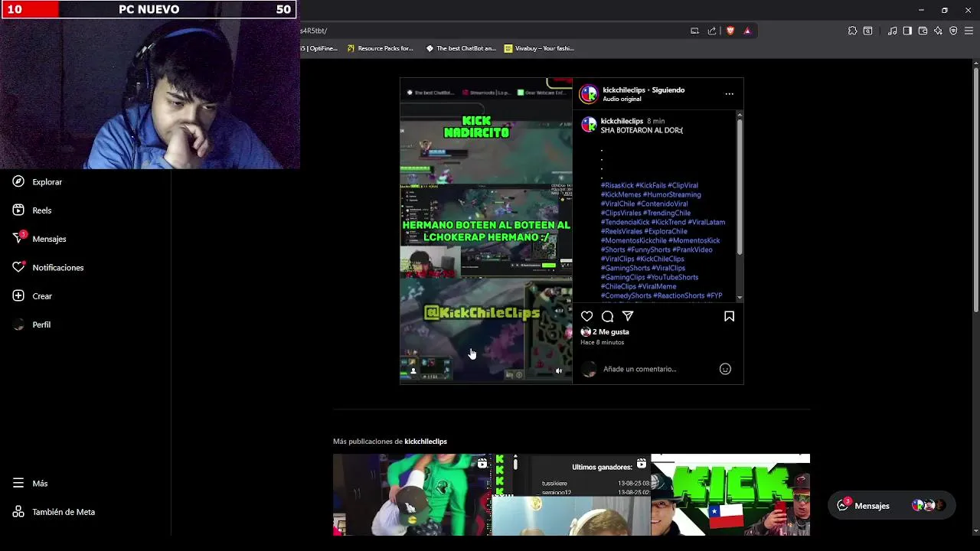980x551 pixels.
Task: Open the Resource Packs for... bookmark
Action: point(380,48)
